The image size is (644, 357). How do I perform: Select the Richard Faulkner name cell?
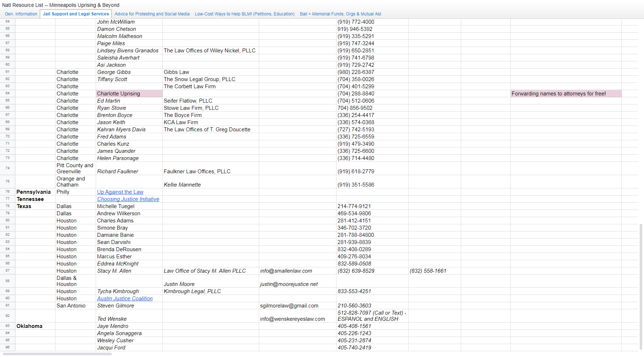[x=129, y=169]
